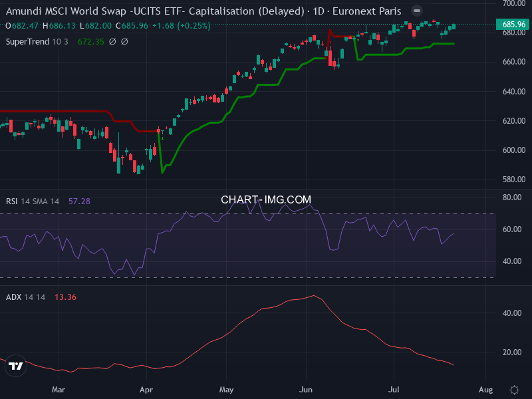Click the TradingView logo icon
Screen dimensions: 532x399
15,366
